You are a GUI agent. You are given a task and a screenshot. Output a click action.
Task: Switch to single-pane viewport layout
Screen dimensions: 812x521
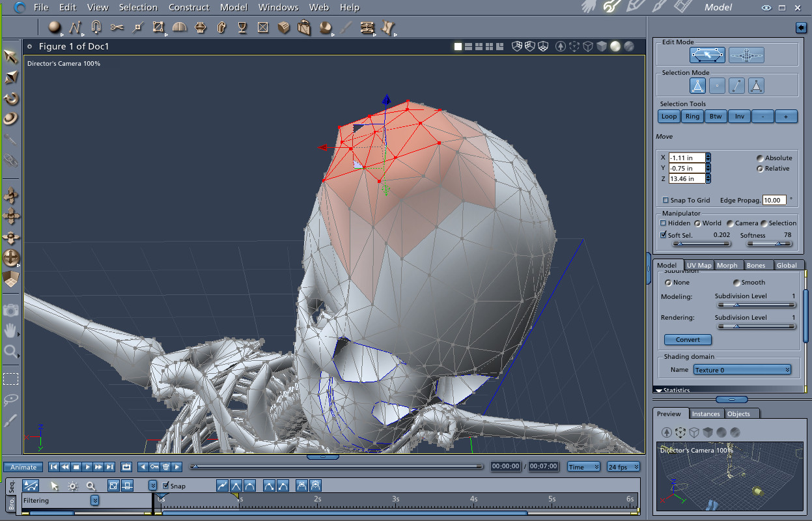click(x=458, y=46)
